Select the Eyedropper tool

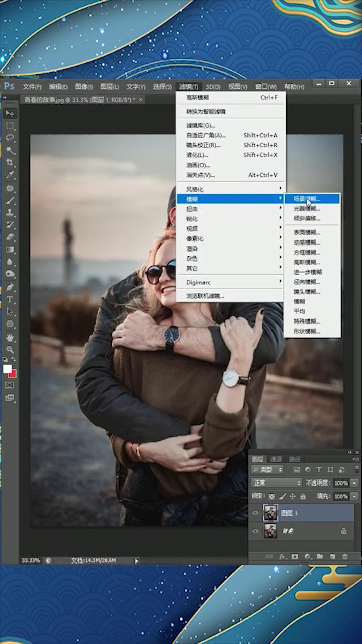[x=10, y=175]
